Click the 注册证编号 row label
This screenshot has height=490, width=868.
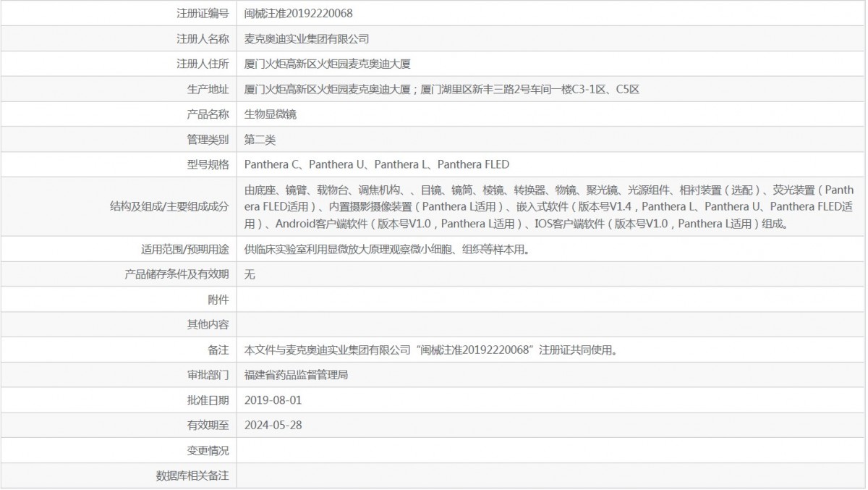pos(203,13)
